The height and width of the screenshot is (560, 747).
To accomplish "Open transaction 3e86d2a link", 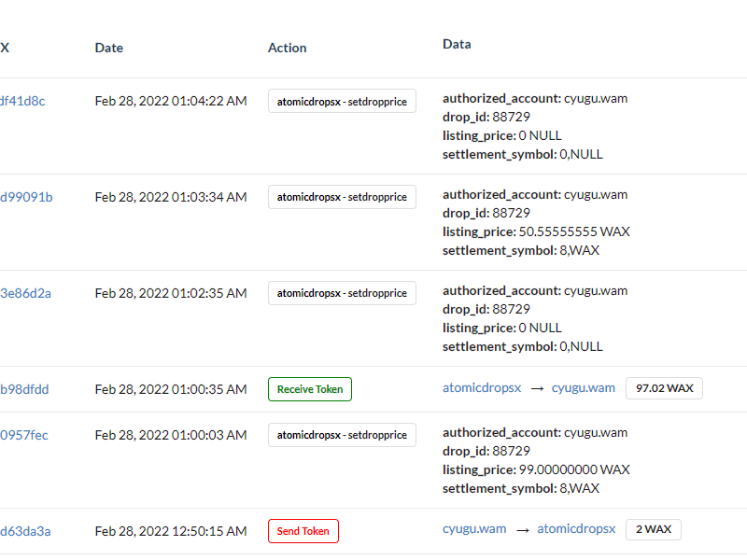I will click(25, 293).
